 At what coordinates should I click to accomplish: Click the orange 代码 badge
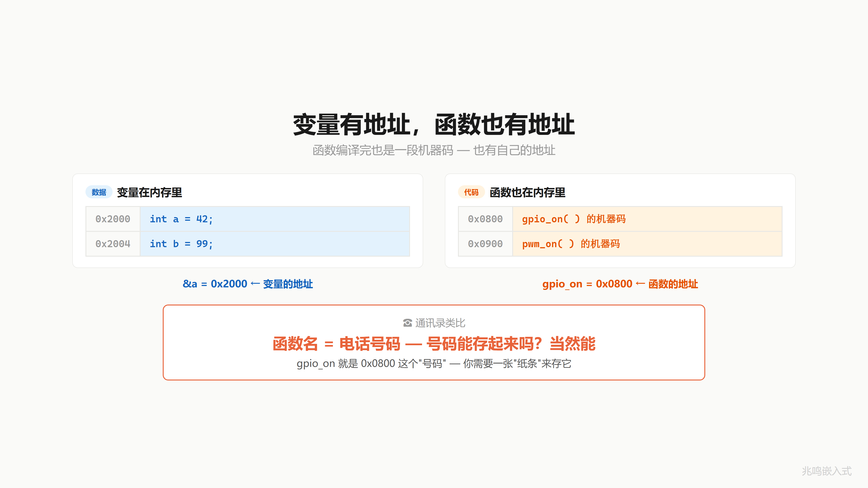click(471, 192)
